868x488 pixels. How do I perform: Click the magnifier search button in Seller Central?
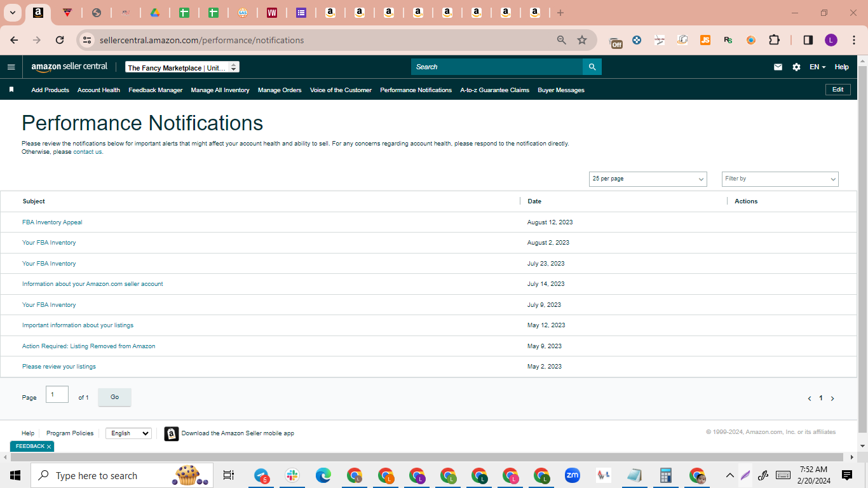592,67
